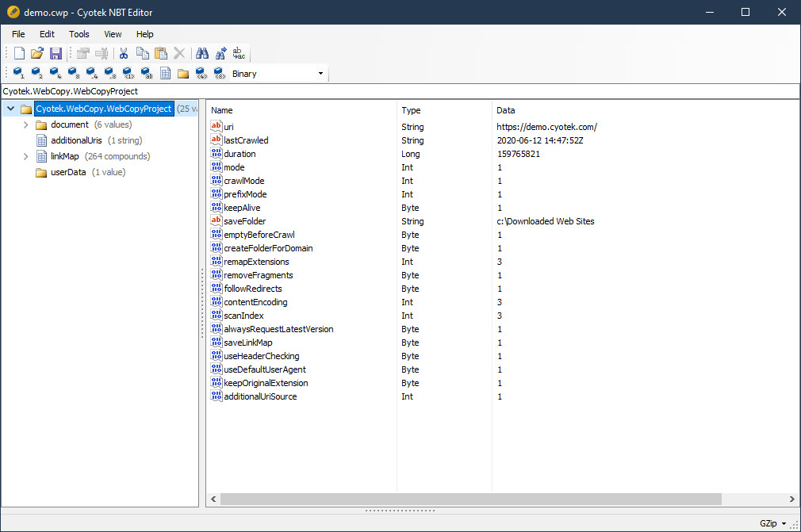Sort by the Type column header
The width and height of the screenshot is (801, 532).
point(444,110)
